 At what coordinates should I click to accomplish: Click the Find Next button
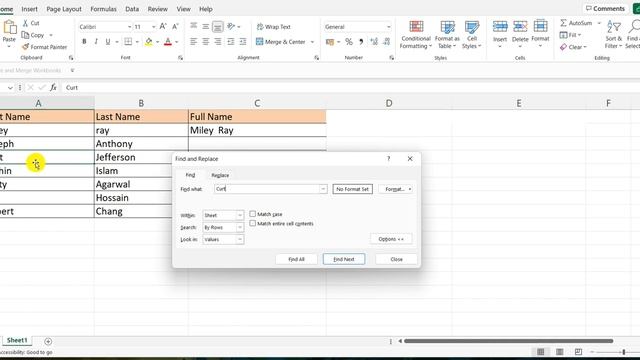click(344, 259)
